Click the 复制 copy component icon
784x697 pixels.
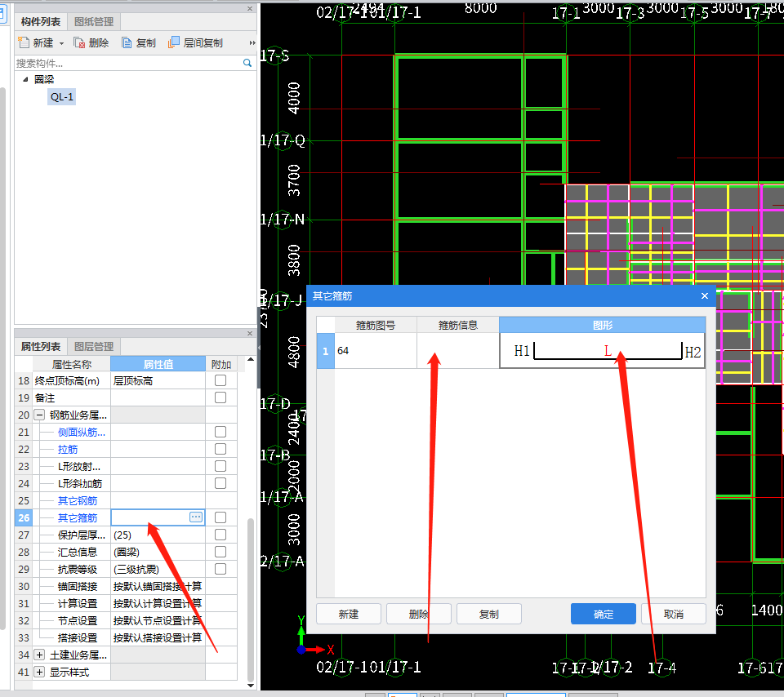(127, 42)
